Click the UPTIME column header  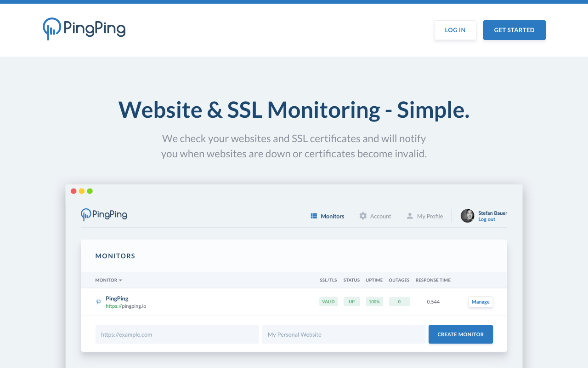374,280
